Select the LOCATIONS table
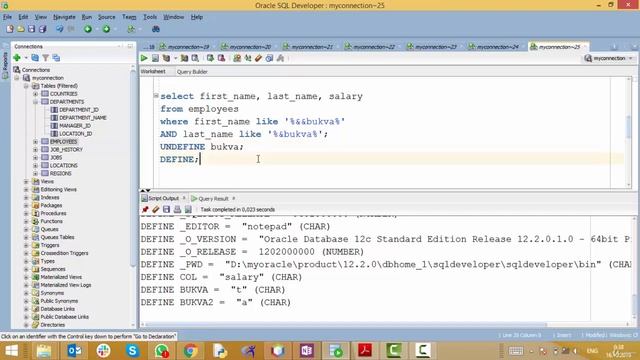The image size is (640, 360). click(63, 165)
